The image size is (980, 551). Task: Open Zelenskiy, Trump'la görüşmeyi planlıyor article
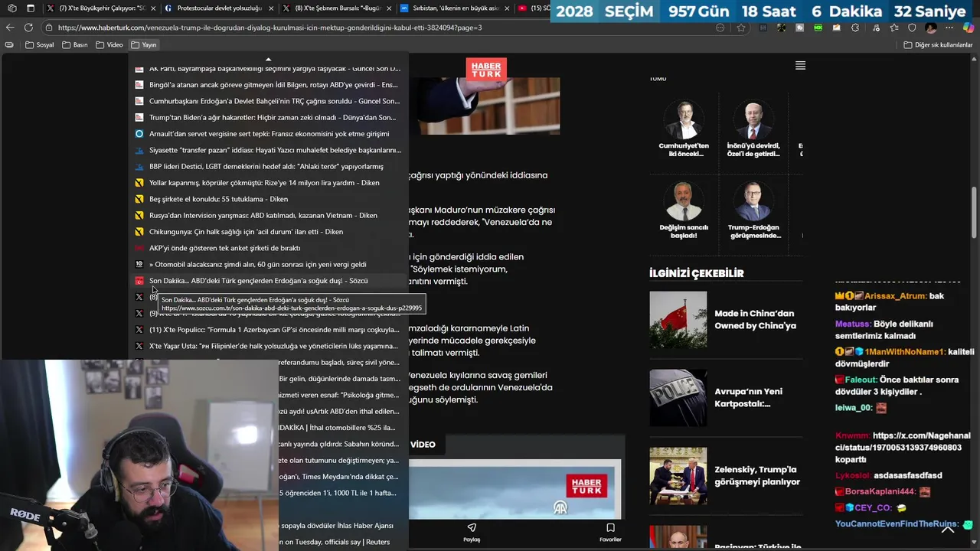pyautogui.click(x=757, y=475)
